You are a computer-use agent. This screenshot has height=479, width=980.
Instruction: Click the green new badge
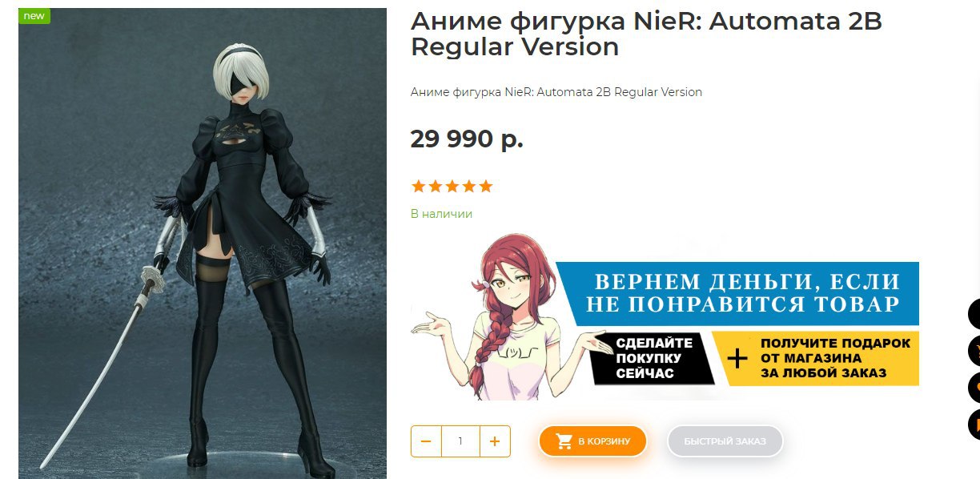click(x=34, y=16)
